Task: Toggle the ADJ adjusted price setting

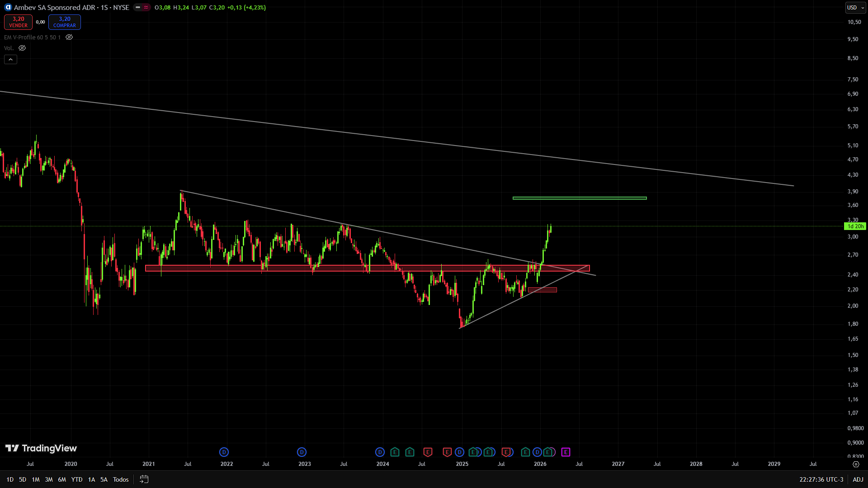Action: 858,479
